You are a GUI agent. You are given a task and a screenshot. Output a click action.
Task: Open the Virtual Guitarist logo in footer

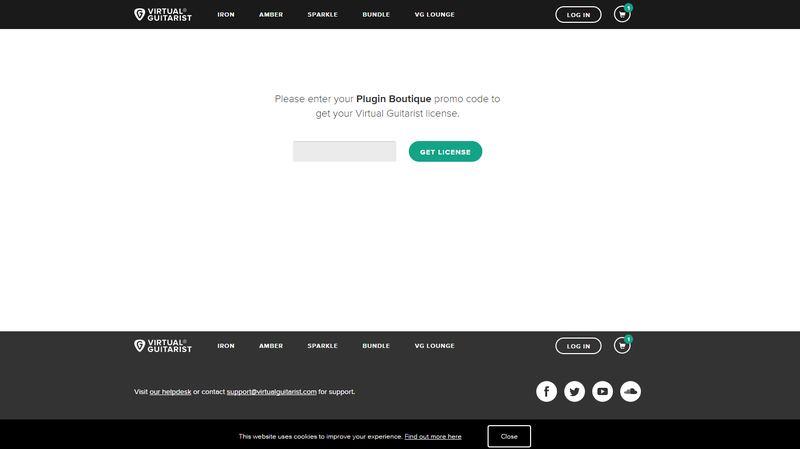pyautogui.click(x=163, y=345)
